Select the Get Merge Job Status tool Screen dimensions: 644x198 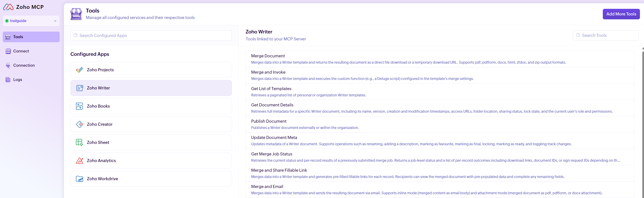tap(440, 157)
